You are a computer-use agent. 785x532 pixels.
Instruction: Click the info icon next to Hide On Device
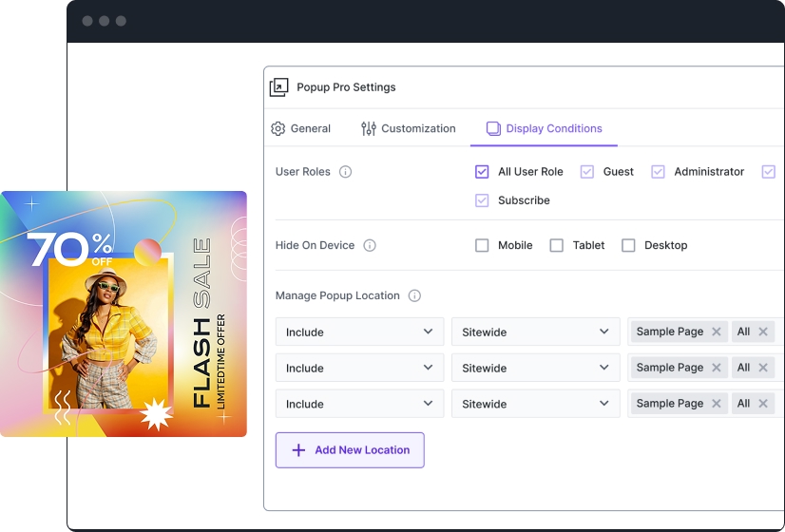tap(370, 245)
